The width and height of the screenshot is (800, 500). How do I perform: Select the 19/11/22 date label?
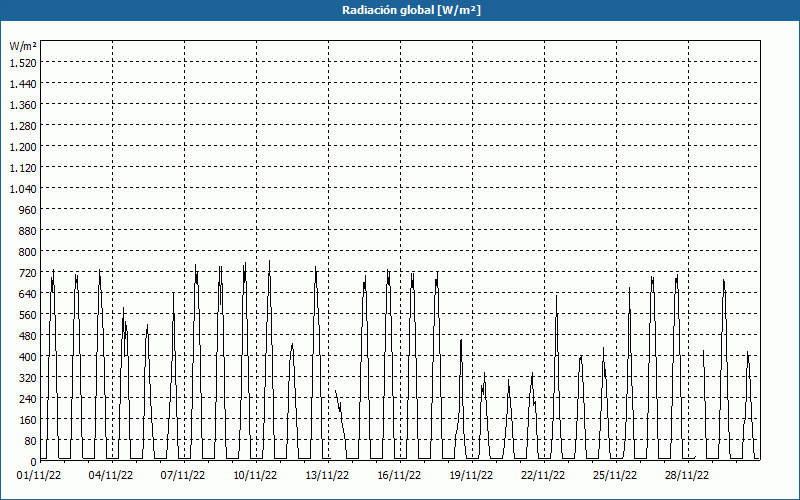point(471,476)
